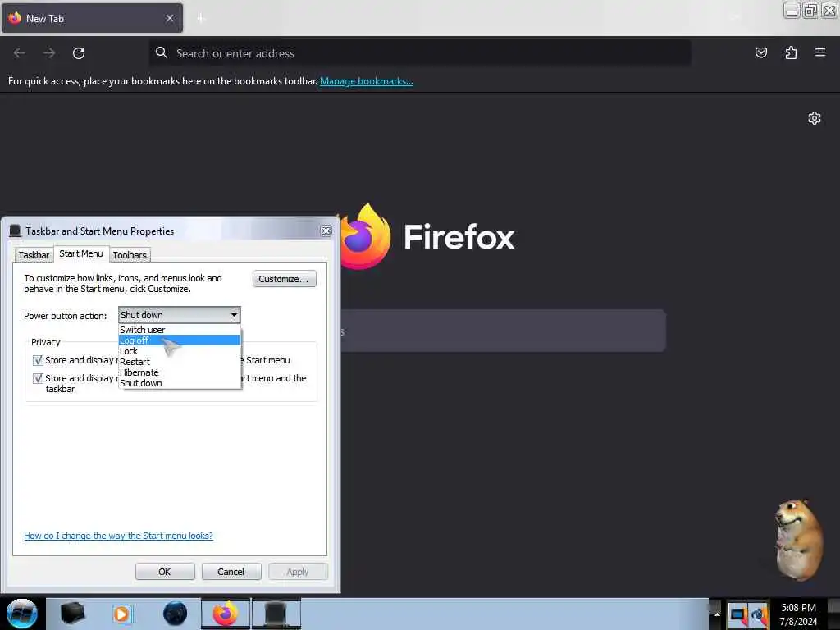Image resolution: width=840 pixels, height=630 pixels.
Task: Open the Extensions puzzle icon
Action: click(x=791, y=52)
